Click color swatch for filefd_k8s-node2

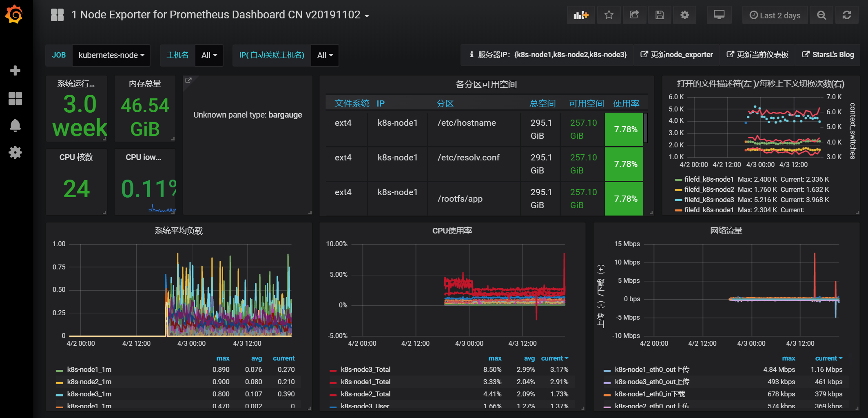click(678, 190)
